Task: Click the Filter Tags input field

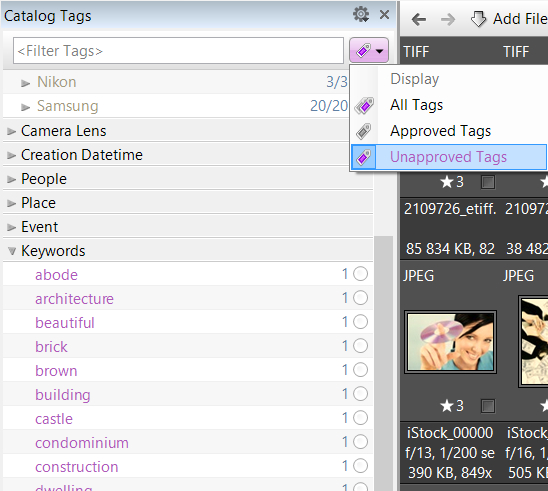Action: click(x=178, y=51)
